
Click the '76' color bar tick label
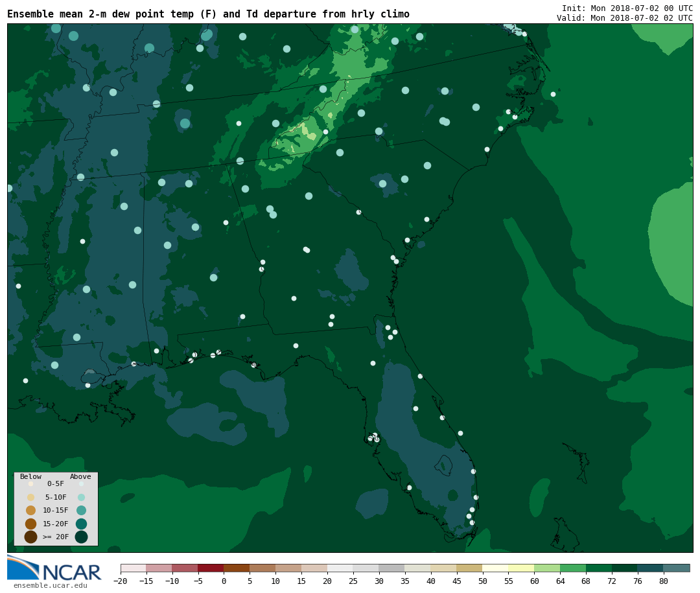coord(638,581)
